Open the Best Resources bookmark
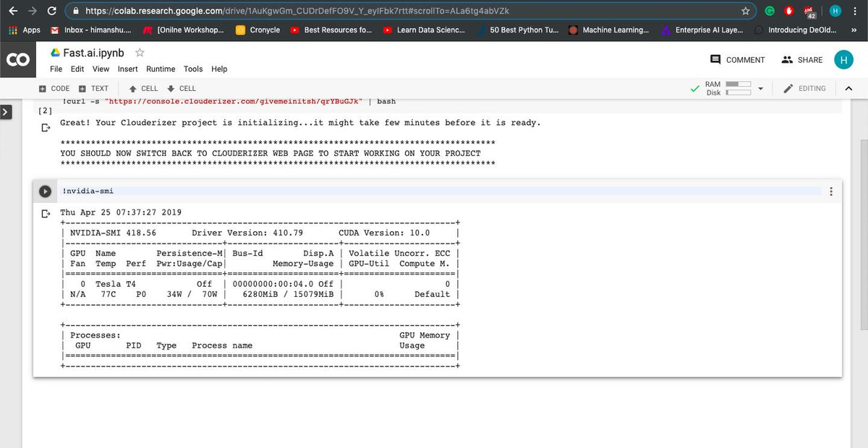Viewport: 868px width, 448px height. 331,30
